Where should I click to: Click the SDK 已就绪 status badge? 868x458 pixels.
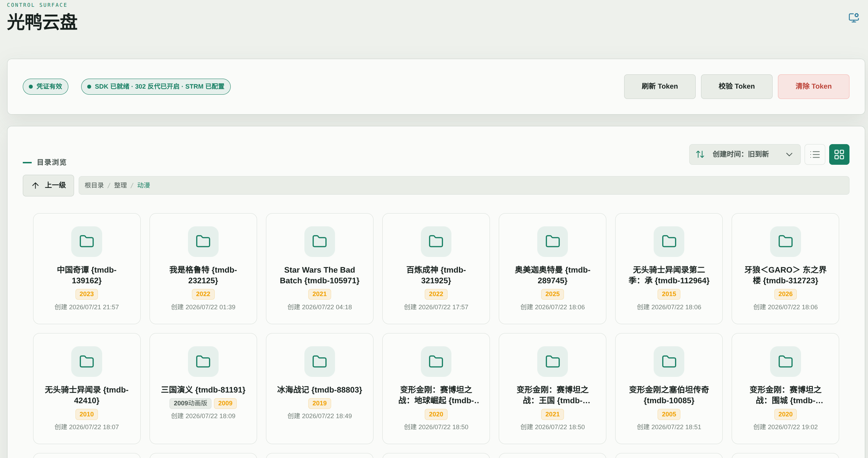(x=156, y=86)
